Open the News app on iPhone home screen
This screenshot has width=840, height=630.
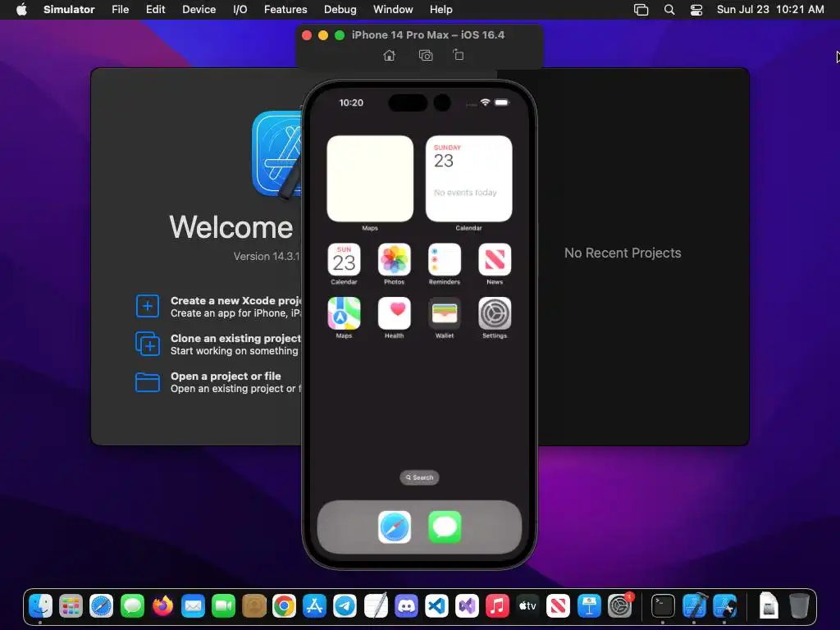pyautogui.click(x=495, y=260)
